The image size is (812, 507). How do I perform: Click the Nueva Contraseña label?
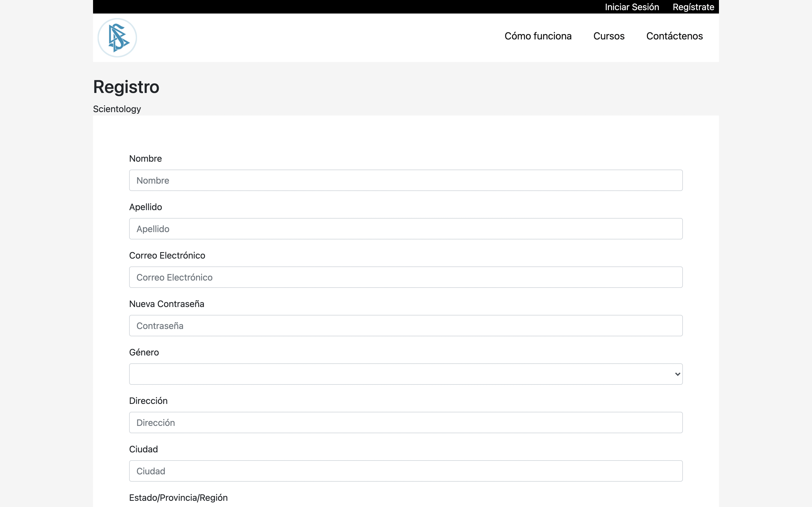(x=166, y=304)
